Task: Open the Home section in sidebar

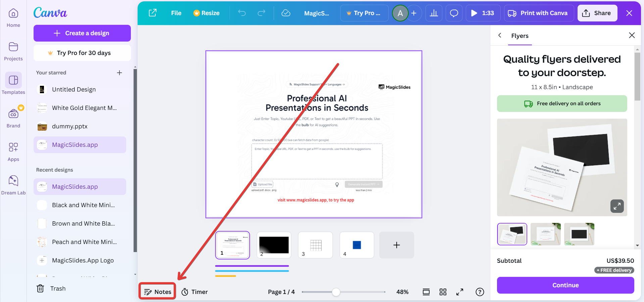Action: (x=13, y=18)
